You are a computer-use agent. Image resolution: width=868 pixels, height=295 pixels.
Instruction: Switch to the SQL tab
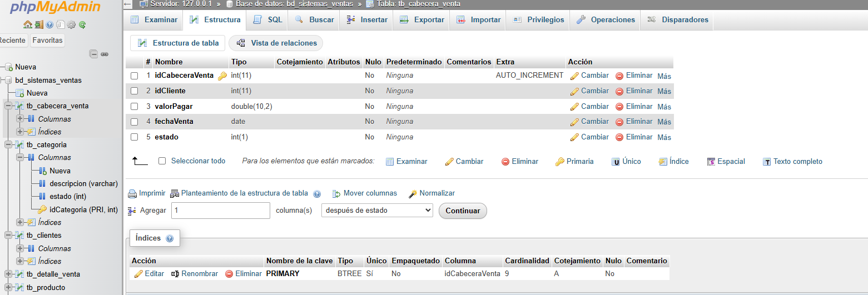click(267, 20)
